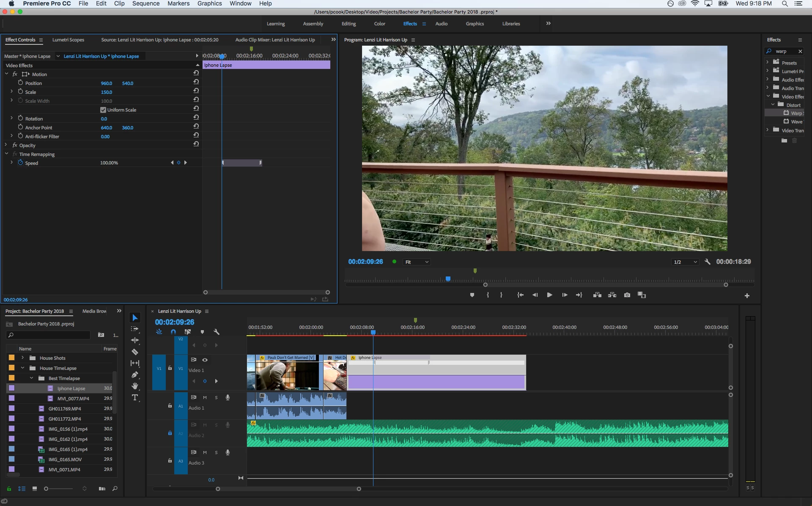812x506 pixels.
Task: Select the Type tool
Action: tap(135, 397)
